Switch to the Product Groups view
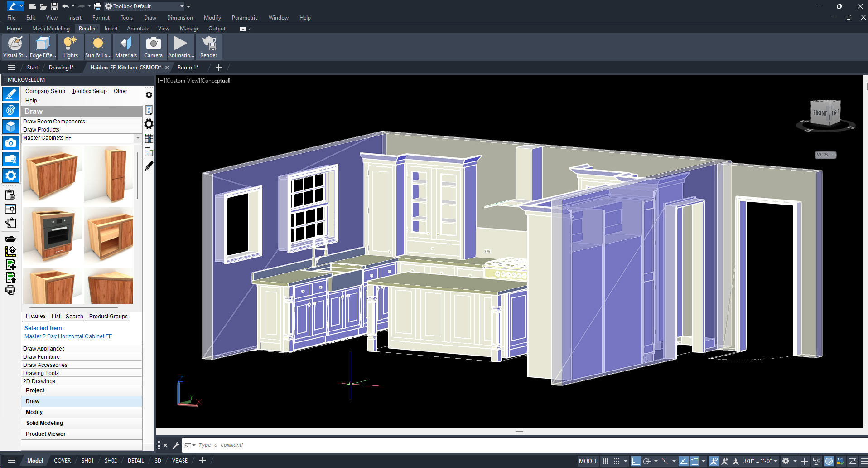 [108, 317]
